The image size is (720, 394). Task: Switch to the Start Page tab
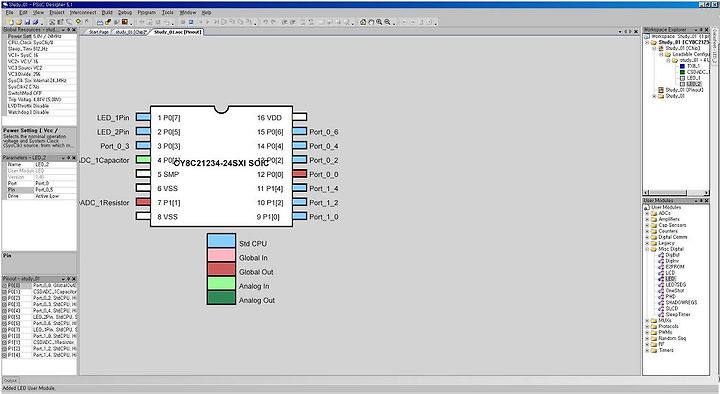pyautogui.click(x=98, y=32)
